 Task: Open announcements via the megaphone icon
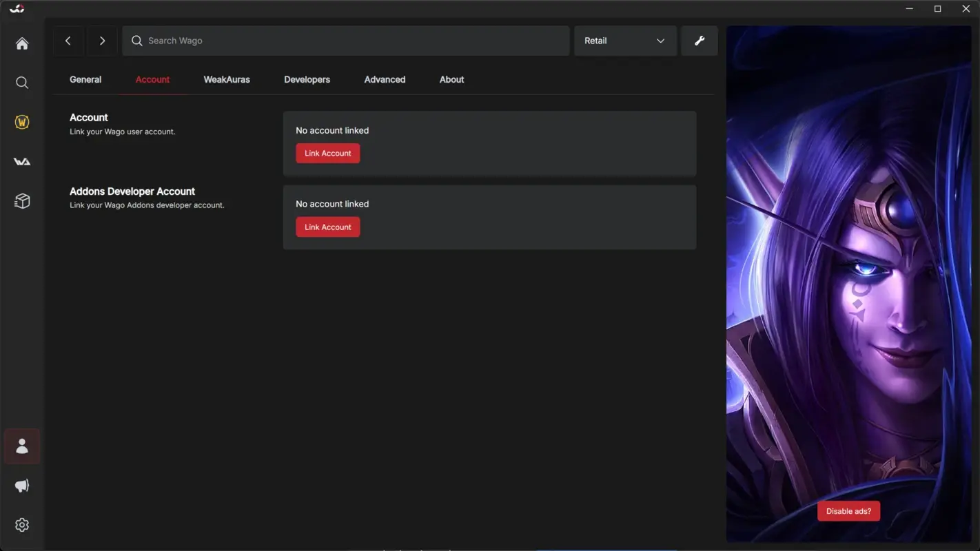point(21,485)
